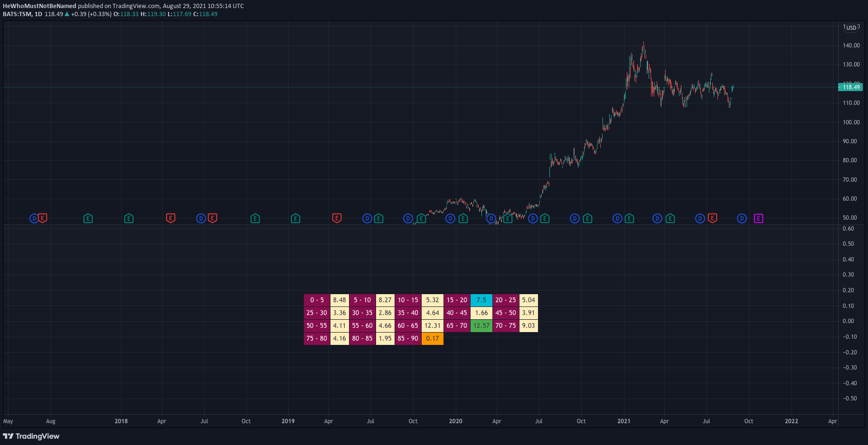
Task: Click the 2020 label on time axis
Action: click(x=455, y=421)
